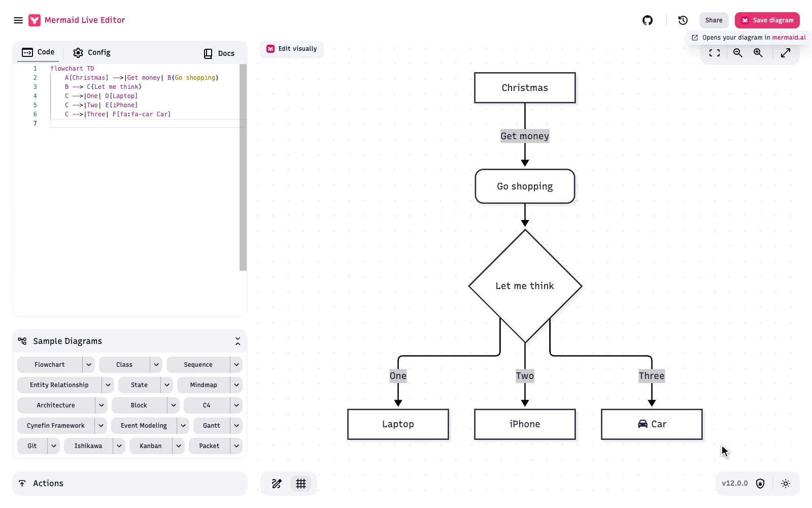Expand the Actions panel
Viewport: 812px width, 508px height.
[130, 484]
